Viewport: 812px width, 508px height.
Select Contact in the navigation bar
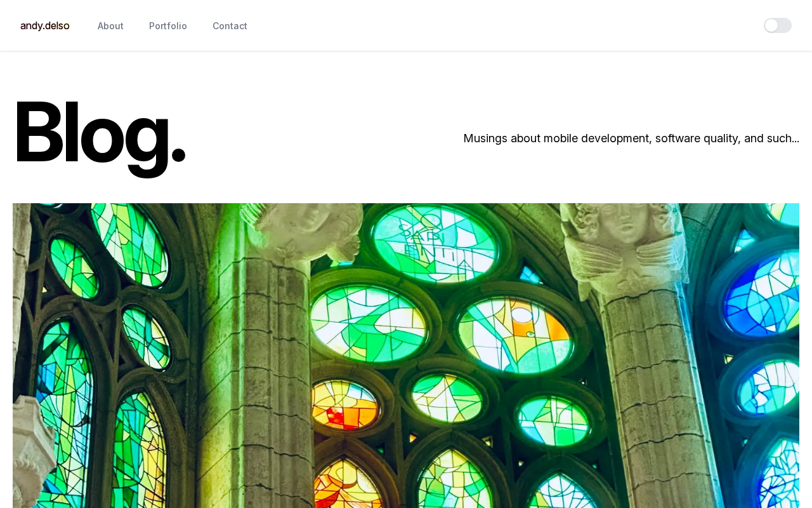pyautogui.click(x=230, y=26)
